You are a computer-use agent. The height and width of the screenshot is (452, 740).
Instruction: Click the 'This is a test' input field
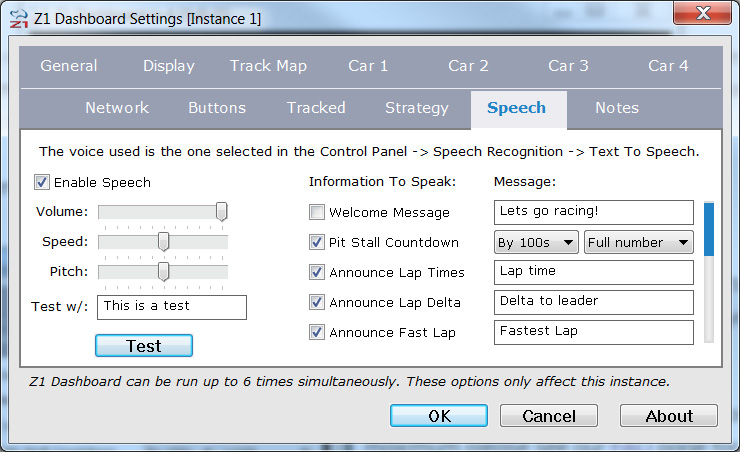pos(172,307)
